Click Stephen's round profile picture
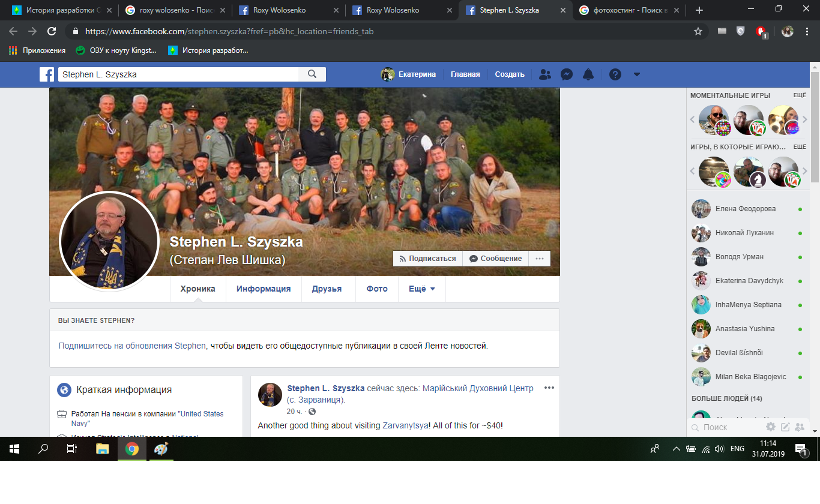The width and height of the screenshot is (820, 504). (x=109, y=241)
